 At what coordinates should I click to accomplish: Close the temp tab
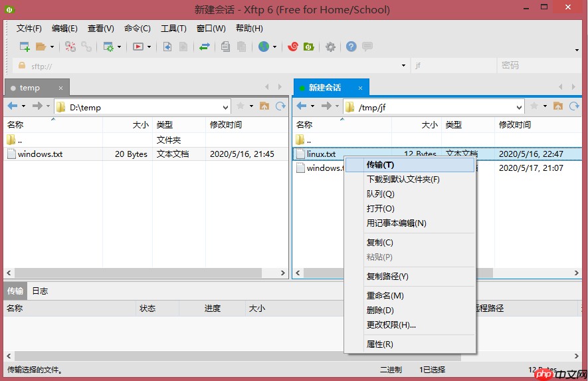60,88
